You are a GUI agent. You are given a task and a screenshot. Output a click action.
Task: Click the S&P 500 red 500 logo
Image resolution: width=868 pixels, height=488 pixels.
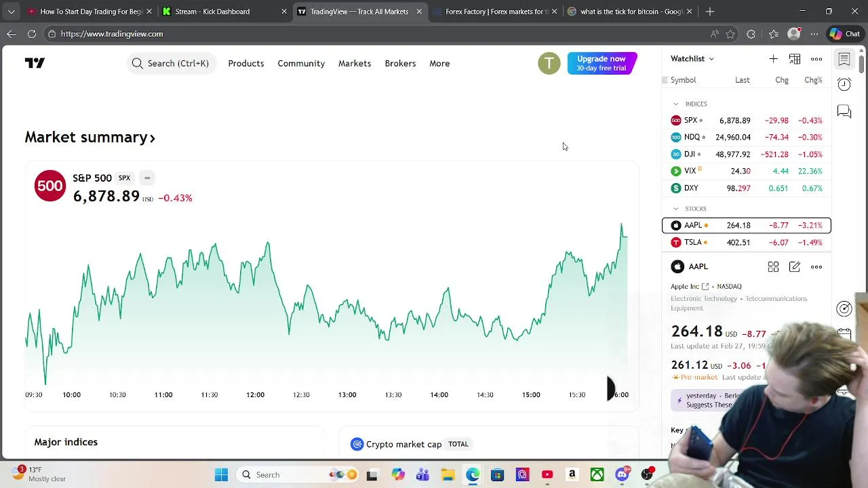(x=50, y=186)
